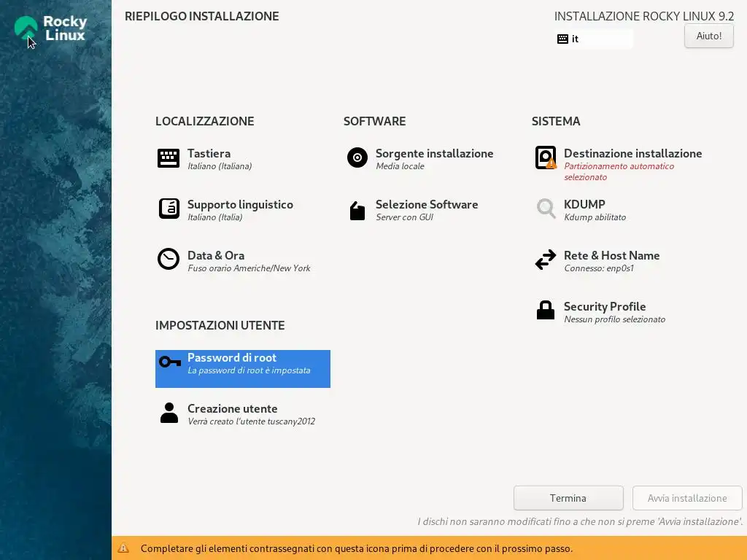This screenshot has height=560, width=747.
Task: Click the 'SISTEMA' section heading
Action: point(556,122)
